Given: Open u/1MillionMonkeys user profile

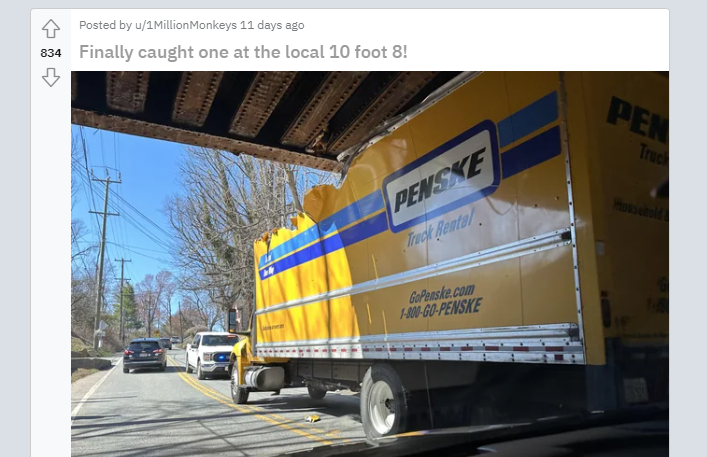Looking at the screenshot, I should (186, 25).
